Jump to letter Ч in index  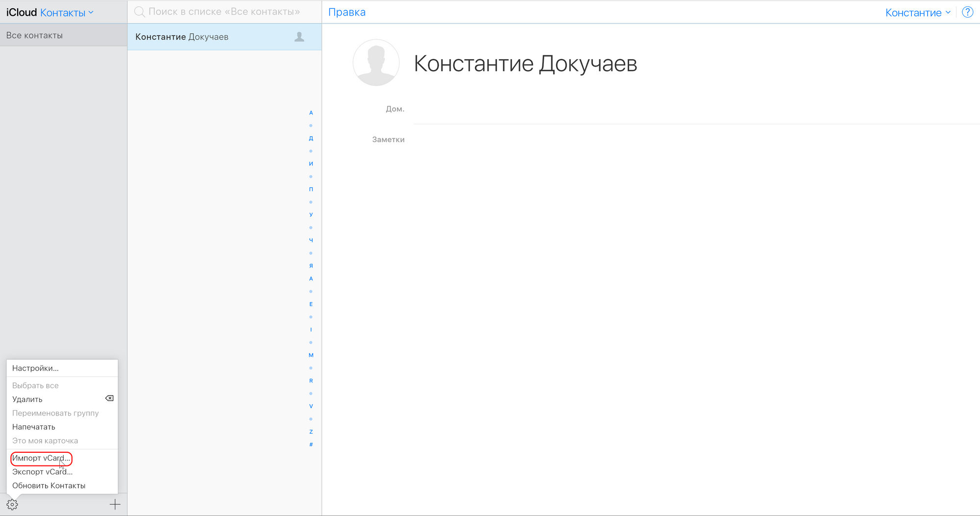pyautogui.click(x=311, y=240)
